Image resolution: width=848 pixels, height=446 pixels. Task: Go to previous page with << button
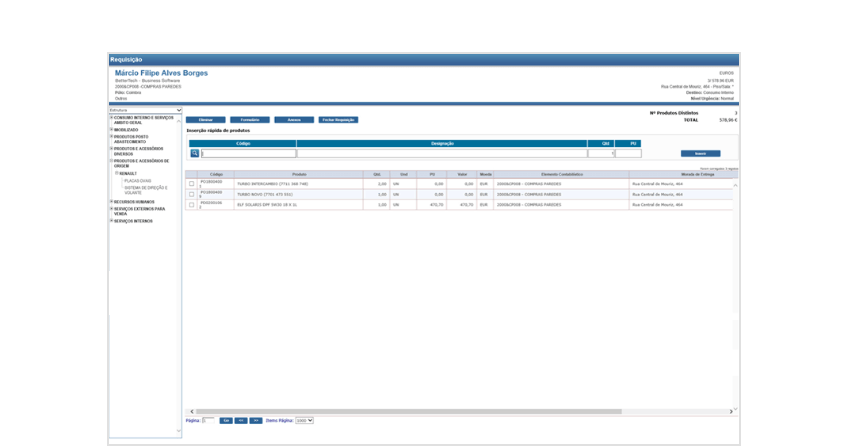241,421
